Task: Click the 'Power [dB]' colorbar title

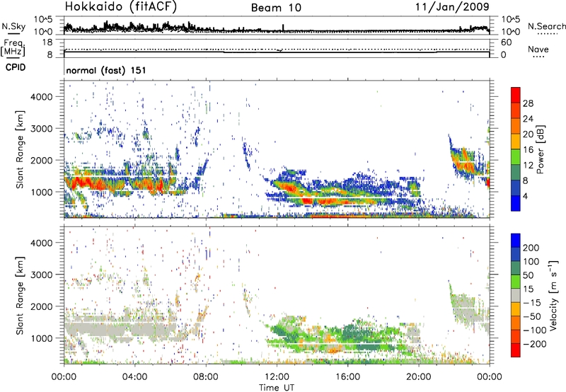Action: [x=540, y=149]
